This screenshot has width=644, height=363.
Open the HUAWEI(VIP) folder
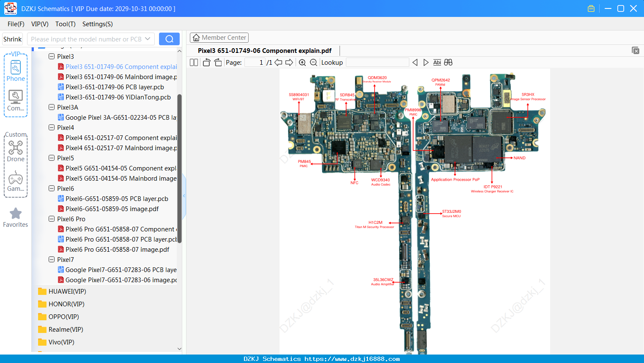click(62, 291)
